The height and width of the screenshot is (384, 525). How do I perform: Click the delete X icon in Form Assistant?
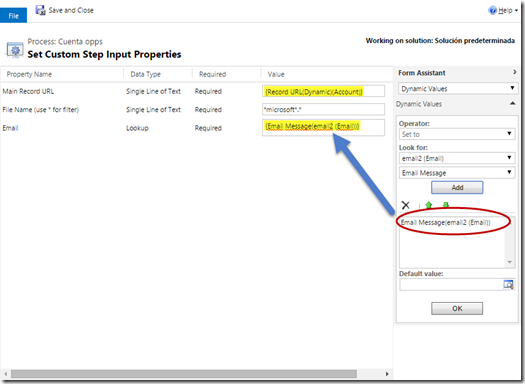pos(405,205)
